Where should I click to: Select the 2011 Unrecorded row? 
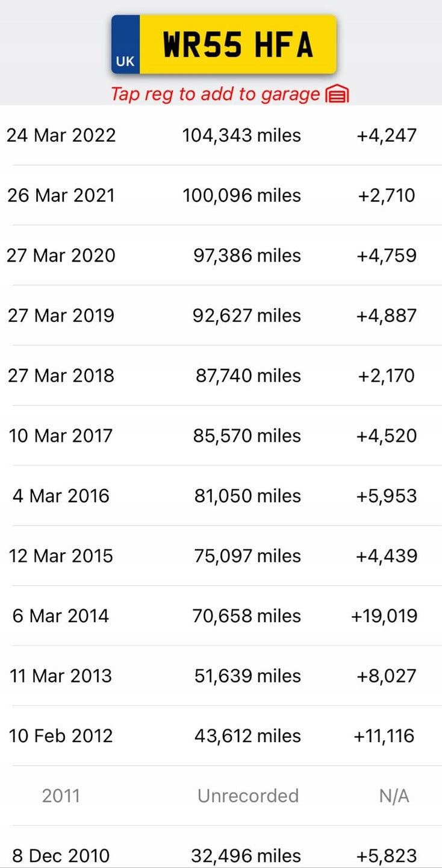click(x=221, y=796)
